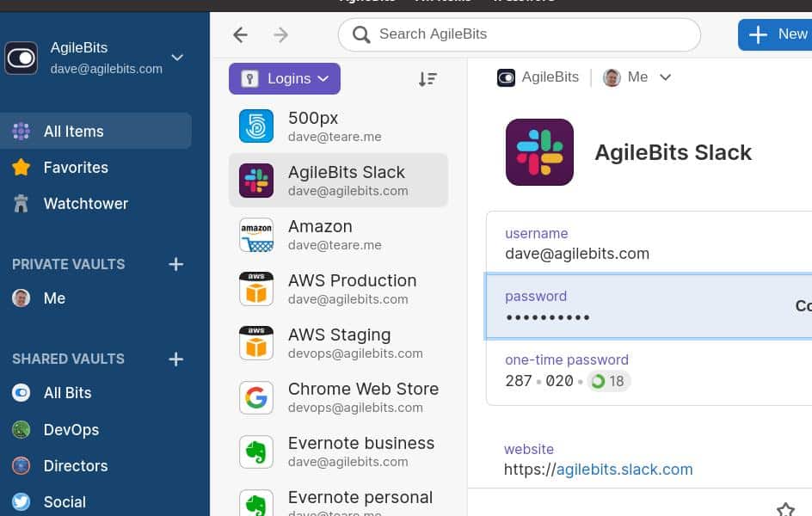Focus the Search AgileBits field
This screenshot has width=812, height=516.
click(x=519, y=34)
